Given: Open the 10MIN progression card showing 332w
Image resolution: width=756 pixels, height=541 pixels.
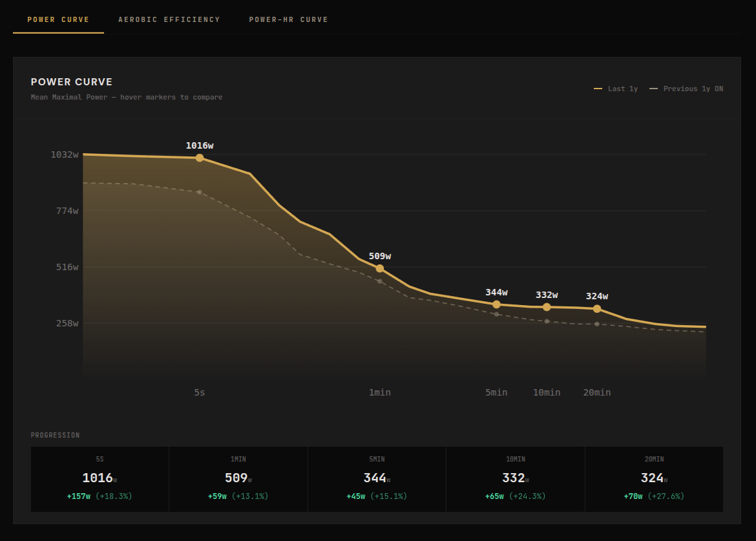Looking at the screenshot, I should click(515, 479).
